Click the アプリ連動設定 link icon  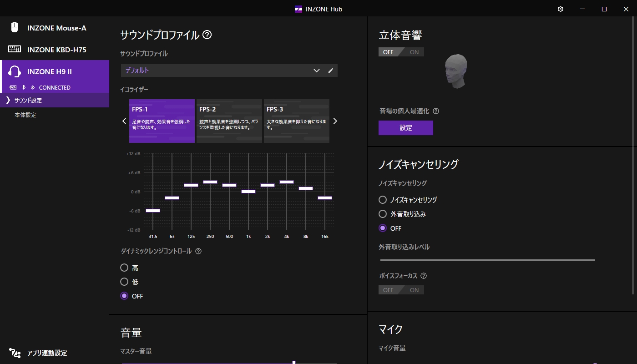tap(15, 353)
